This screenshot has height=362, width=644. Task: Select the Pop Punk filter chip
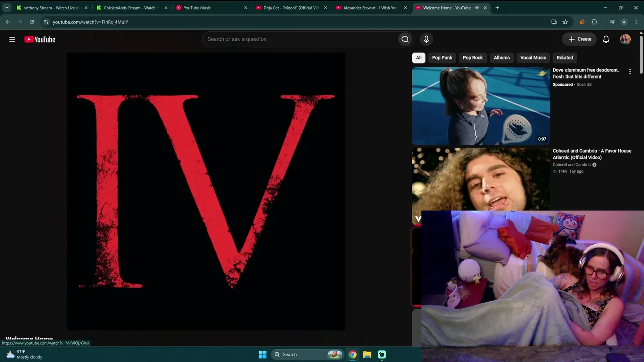click(442, 58)
